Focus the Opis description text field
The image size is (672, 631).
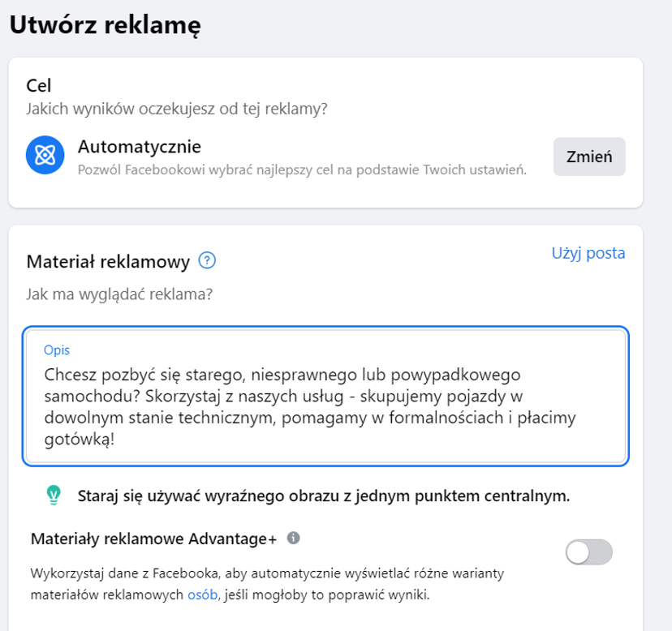tap(325, 397)
